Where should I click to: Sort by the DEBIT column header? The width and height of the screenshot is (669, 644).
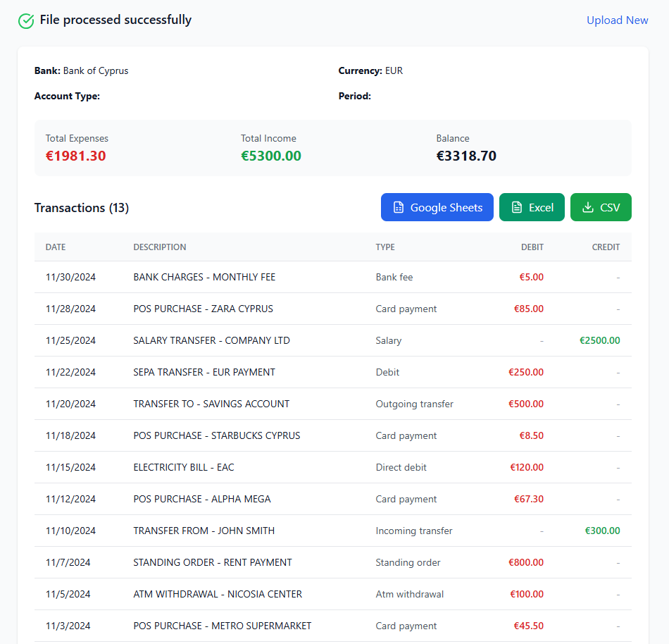[532, 247]
